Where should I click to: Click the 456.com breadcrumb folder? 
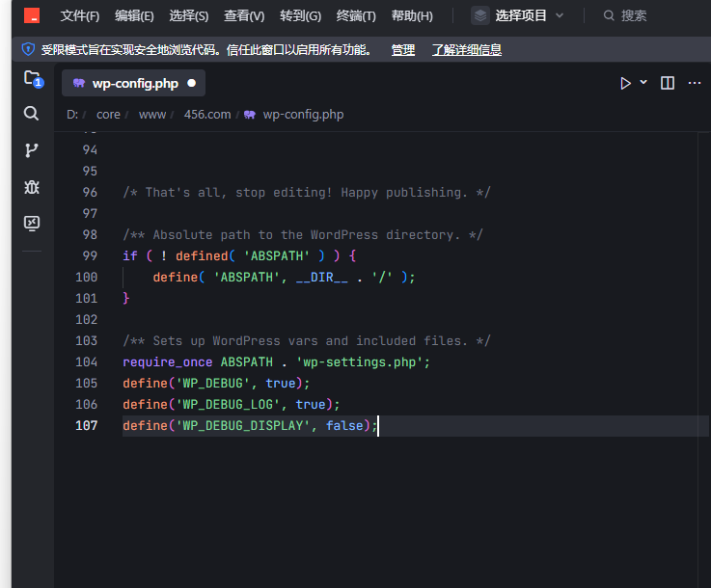[207, 114]
